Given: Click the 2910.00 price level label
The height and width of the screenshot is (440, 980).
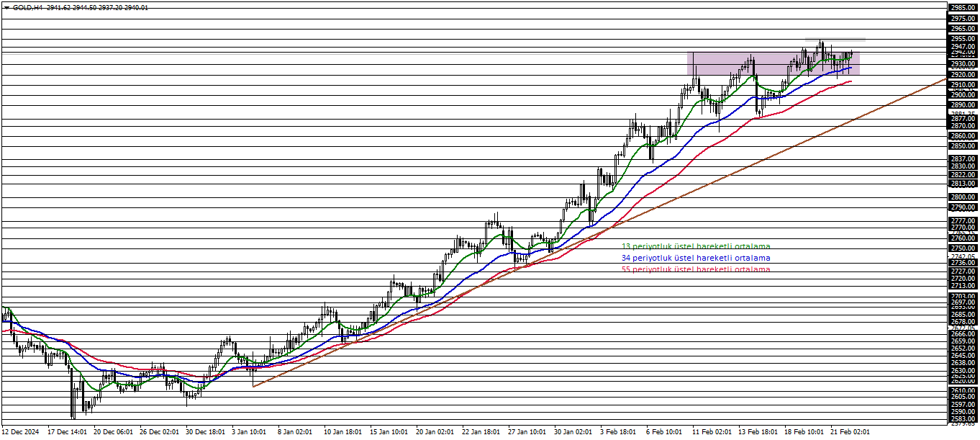Looking at the screenshot, I should 963,85.
